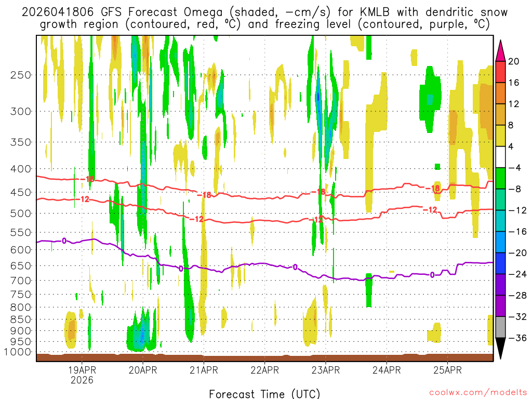Click the red -12 contour label near 25APR
The height and width of the screenshot is (399, 532).
tap(430, 210)
